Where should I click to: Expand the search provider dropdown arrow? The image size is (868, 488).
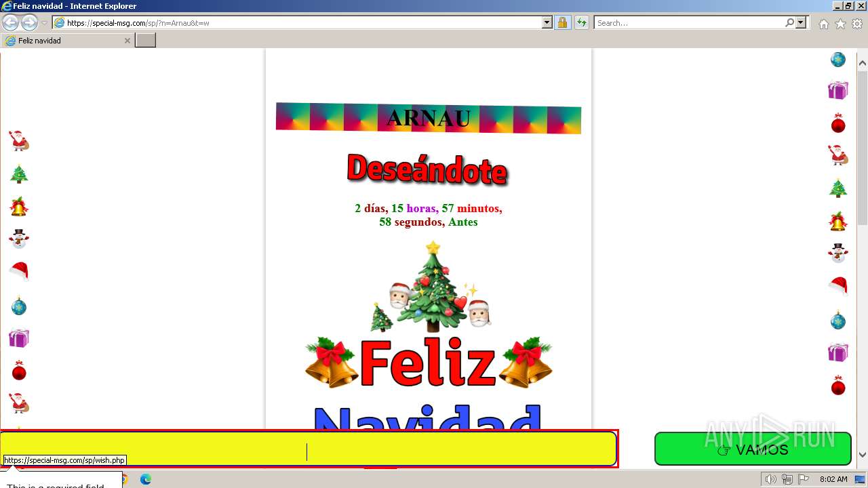click(x=801, y=23)
